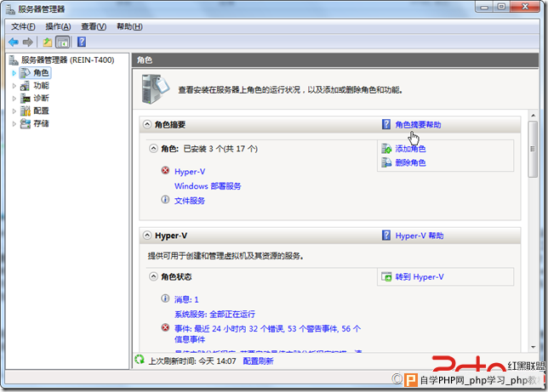Click the remove role icon beside 删除角色
Image resolution: width=548 pixels, height=392 pixels.
click(x=386, y=162)
